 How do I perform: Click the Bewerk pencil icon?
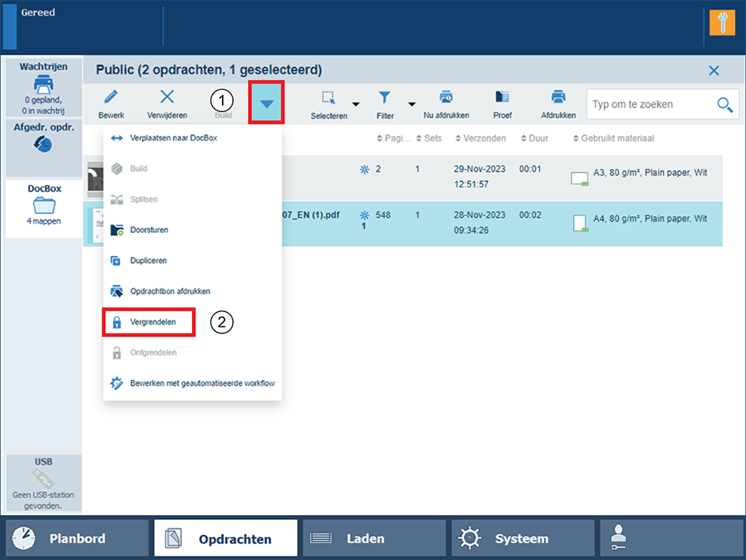(111, 97)
